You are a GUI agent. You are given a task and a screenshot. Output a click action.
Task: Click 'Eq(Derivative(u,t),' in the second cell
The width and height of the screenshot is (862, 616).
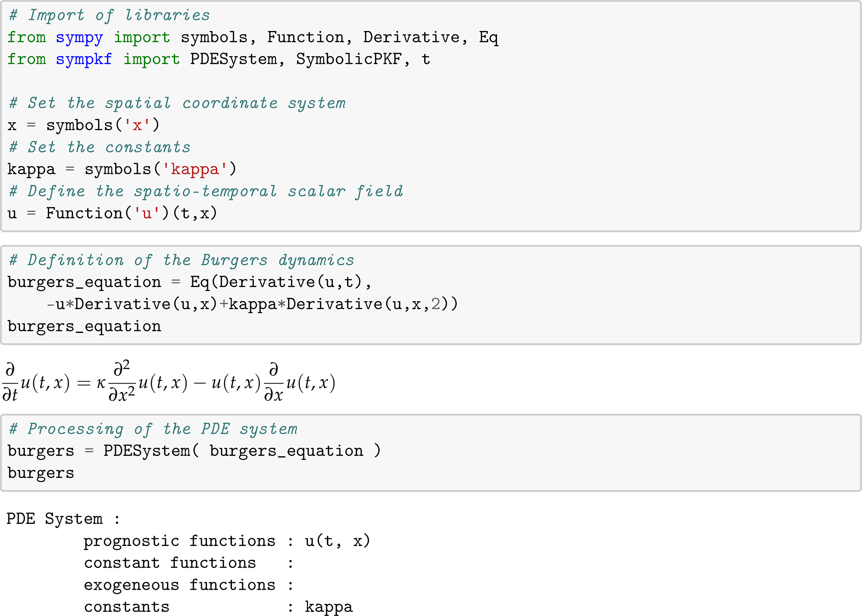(x=280, y=282)
